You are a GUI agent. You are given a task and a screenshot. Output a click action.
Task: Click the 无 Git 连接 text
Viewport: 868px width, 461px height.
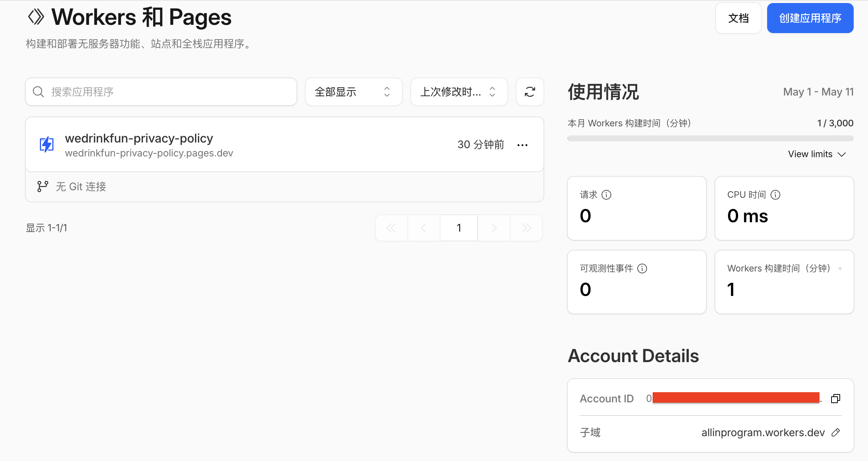(x=81, y=187)
